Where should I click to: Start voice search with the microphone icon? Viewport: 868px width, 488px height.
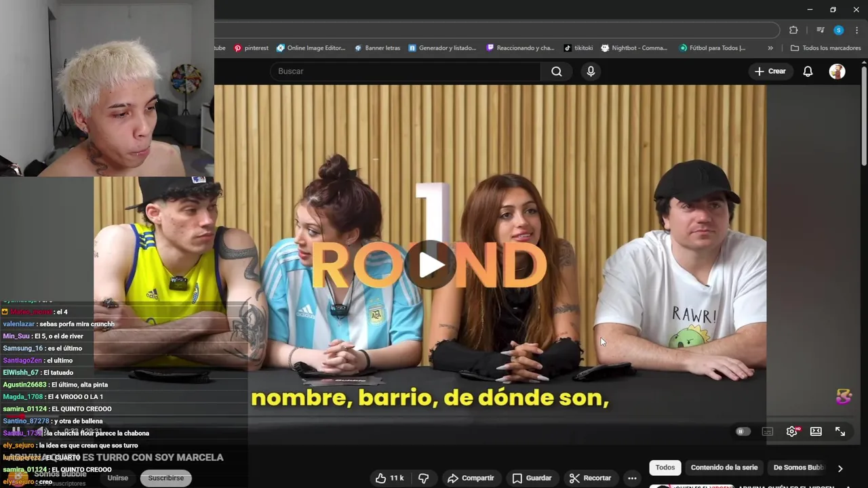(x=591, y=71)
